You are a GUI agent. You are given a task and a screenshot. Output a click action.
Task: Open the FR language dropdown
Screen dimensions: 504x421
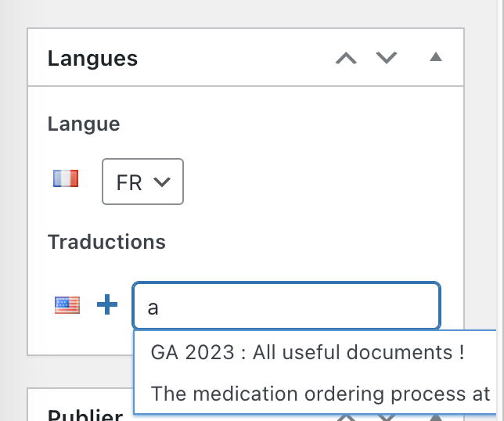click(x=142, y=182)
